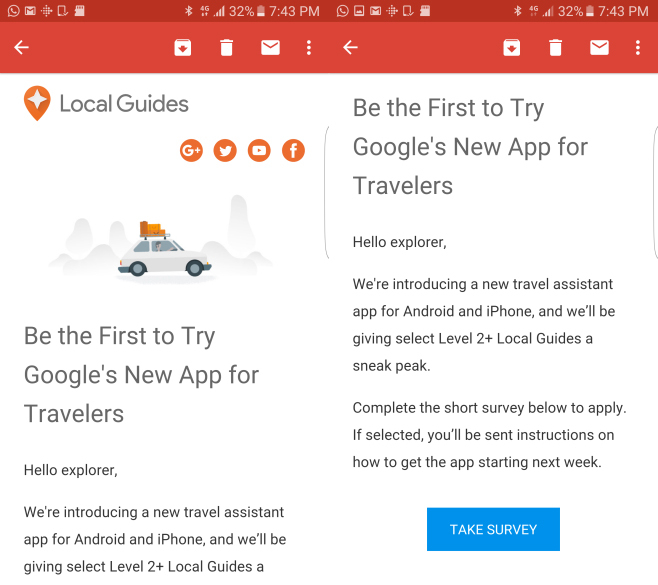Delete the email using left screen trash icon

pos(226,48)
